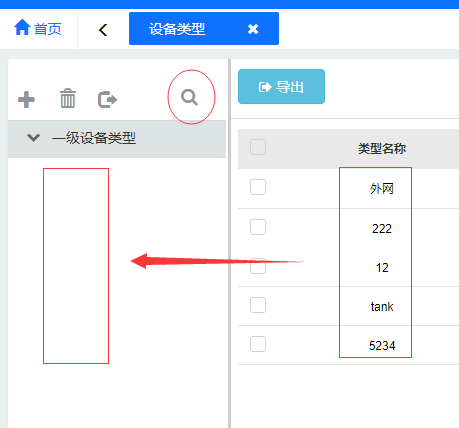Click the 类型名称 column header
Screen dimensions: 459x428
tap(382, 148)
